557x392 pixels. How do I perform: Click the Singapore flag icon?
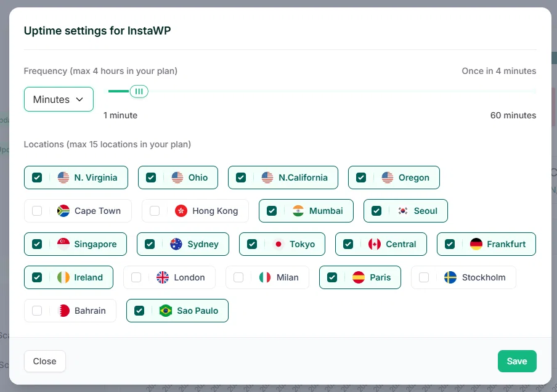coord(63,244)
